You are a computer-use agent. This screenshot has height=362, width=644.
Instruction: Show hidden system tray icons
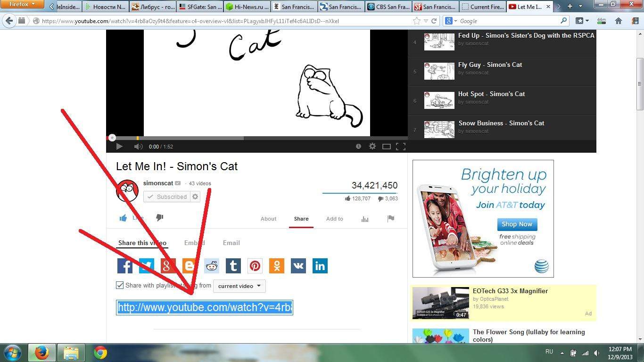pyautogui.click(x=562, y=353)
